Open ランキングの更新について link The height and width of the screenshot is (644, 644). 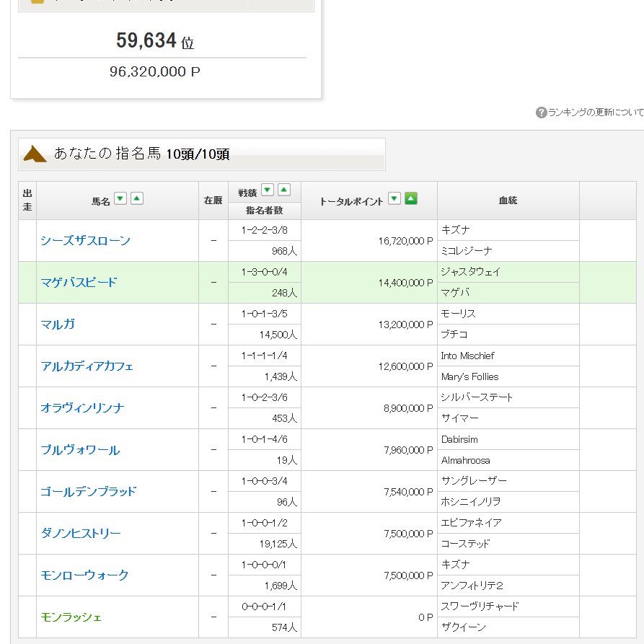point(596,112)
